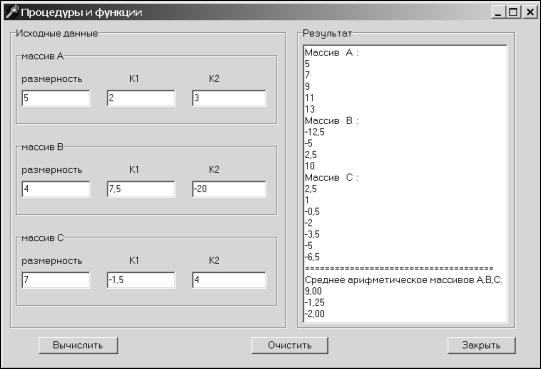Image resolution: width=541 pixels, height=369 pixels.
Task: Select the 'Массив B :' result line
Action: point(332,121)
